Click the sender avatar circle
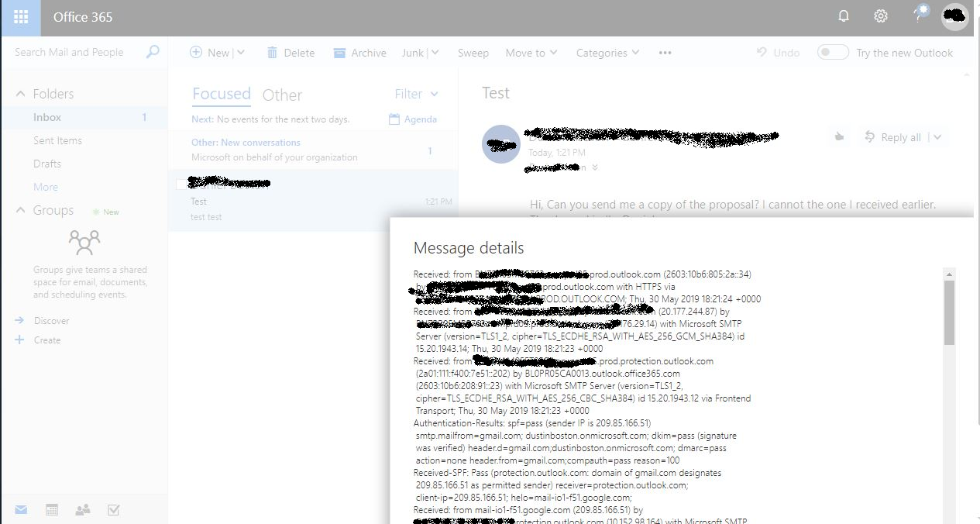This screenshot has width=980, height=524. [500, 143]
